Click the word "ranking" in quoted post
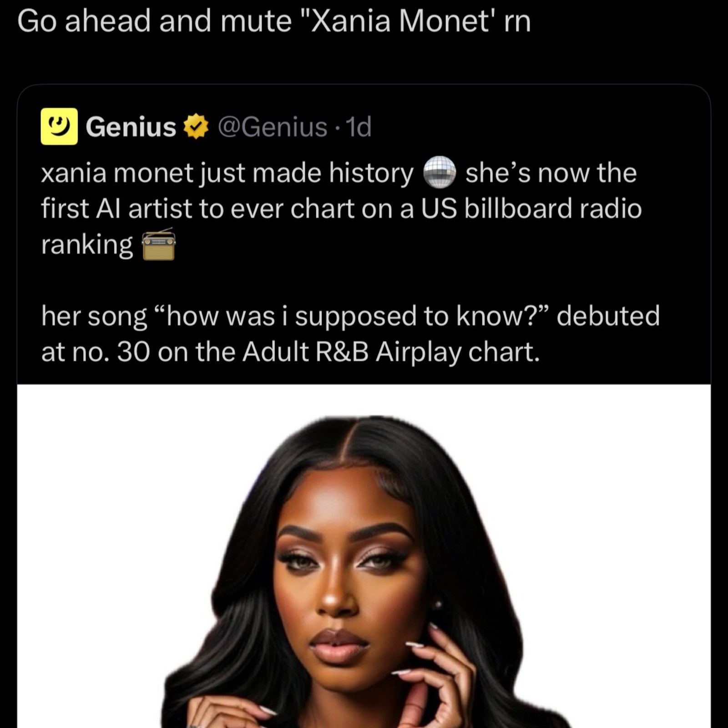The width and height of the screenshot is (728, 728). 87,245
